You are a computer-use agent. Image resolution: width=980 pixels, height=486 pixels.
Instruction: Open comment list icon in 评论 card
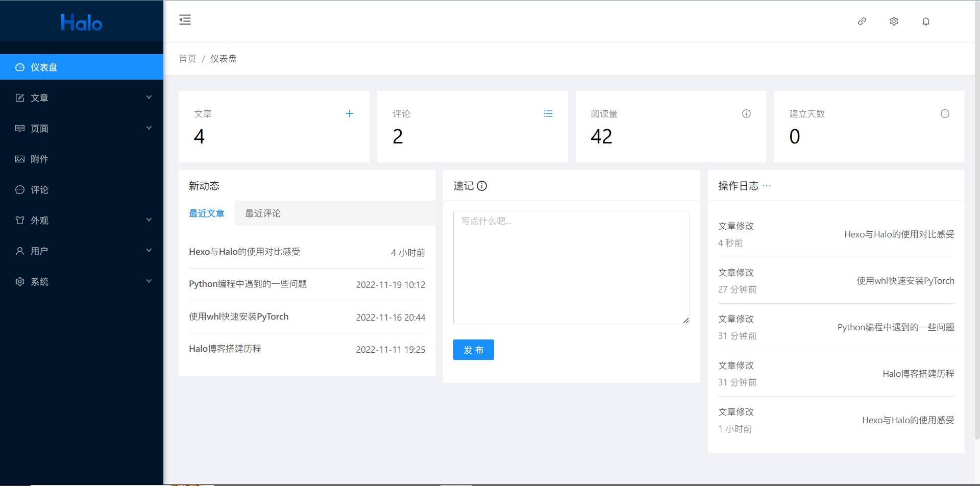(x=548, y=114)
